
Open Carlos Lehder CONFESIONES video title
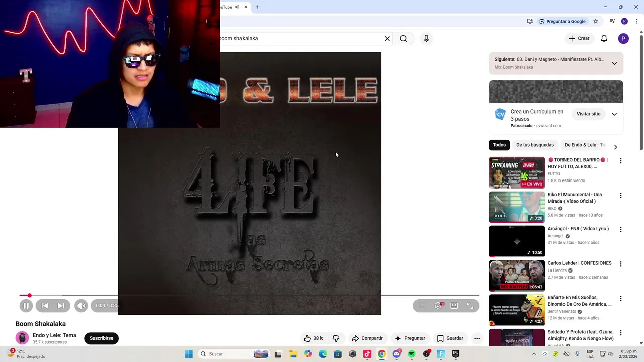click(x=580, y=263)
